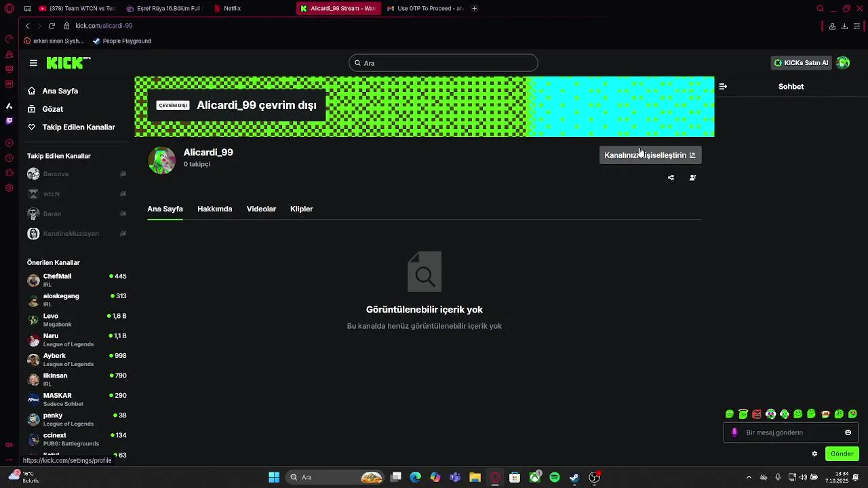The image size is (868, 488).
Task: Open Opera history clock icon
Action: click(9, 158)
